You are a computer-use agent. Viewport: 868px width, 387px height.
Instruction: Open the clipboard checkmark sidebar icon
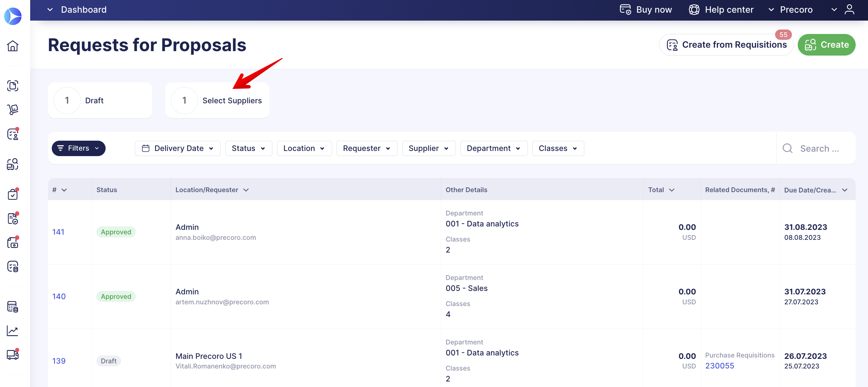[13, 195]
